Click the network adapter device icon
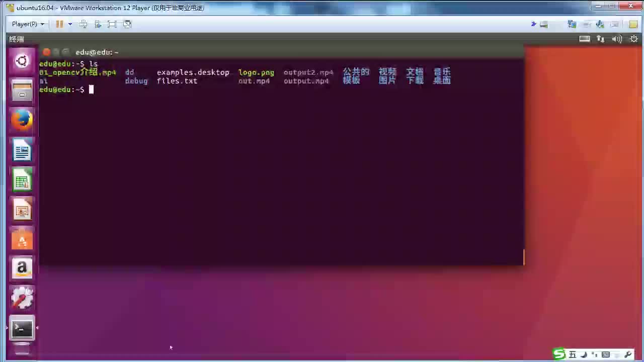 [572, 24]
